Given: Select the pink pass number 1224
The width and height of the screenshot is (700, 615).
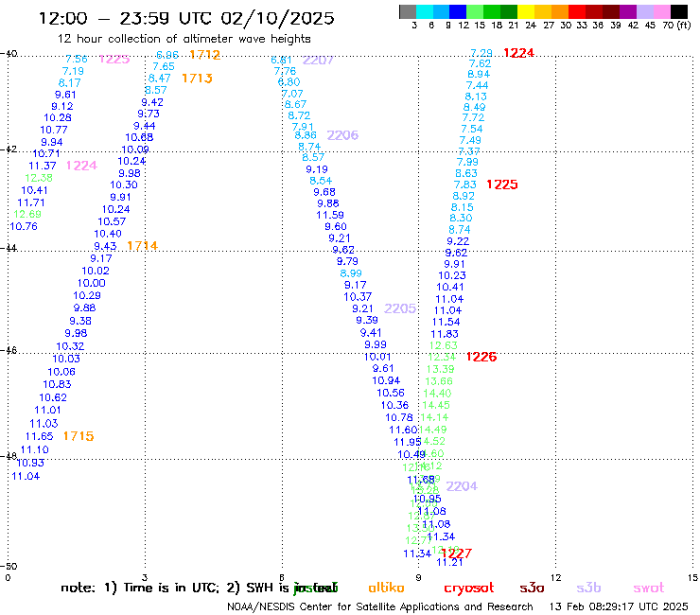Looking at the screenshot, I should click(81, 166).
